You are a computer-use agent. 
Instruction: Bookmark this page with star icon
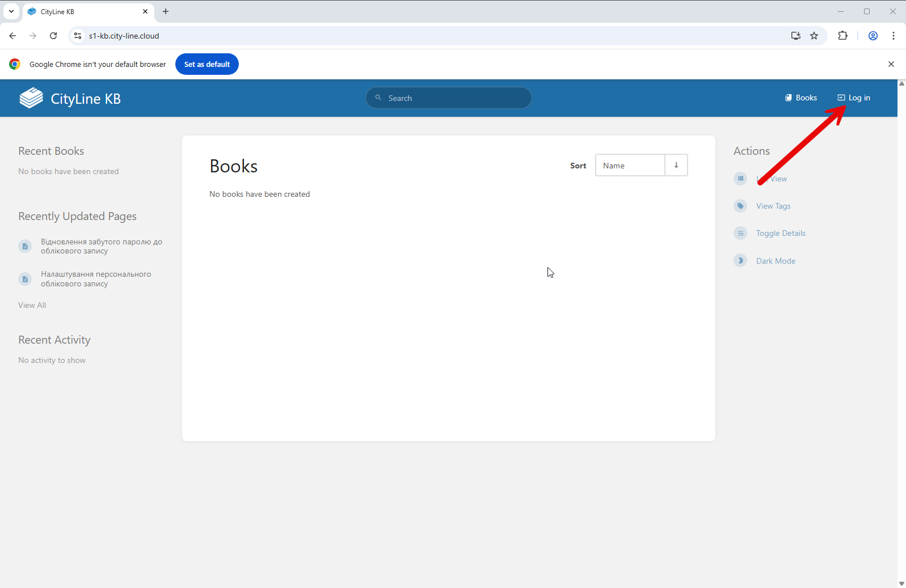(x=814, y=36)
